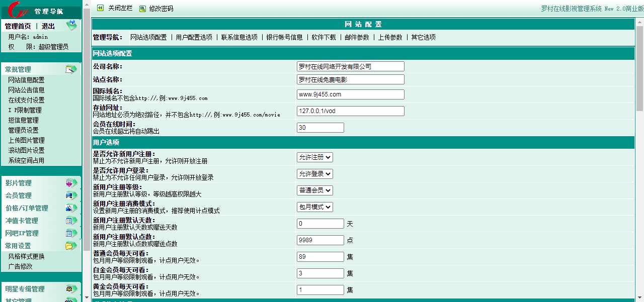Click the 常规管理 section icon

(71, 69)
